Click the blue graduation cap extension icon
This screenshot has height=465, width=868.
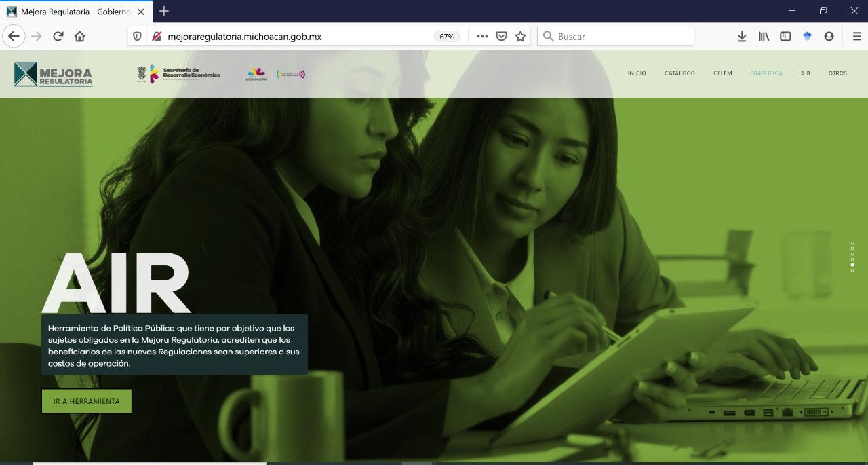click(x=807, y=37)
